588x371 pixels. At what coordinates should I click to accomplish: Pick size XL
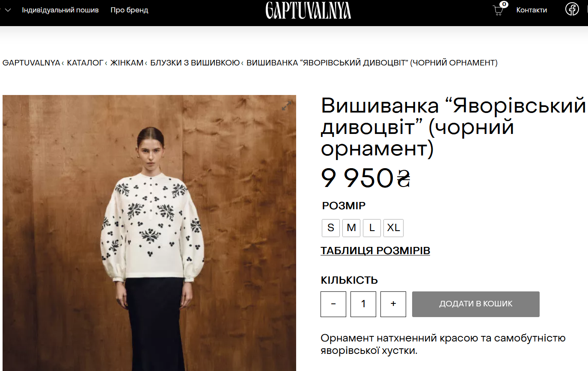coord(393,228)
